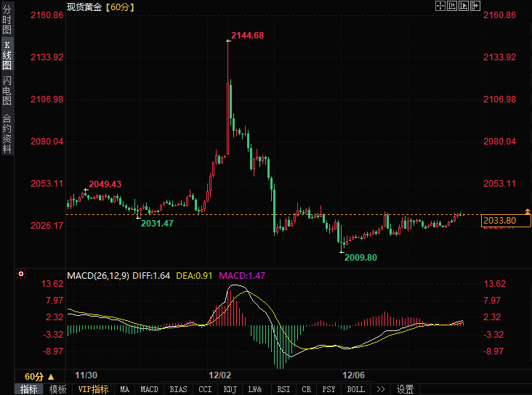Click the DIFF:1.64 value
532x395 pixels.
click(x=151, y=276)
